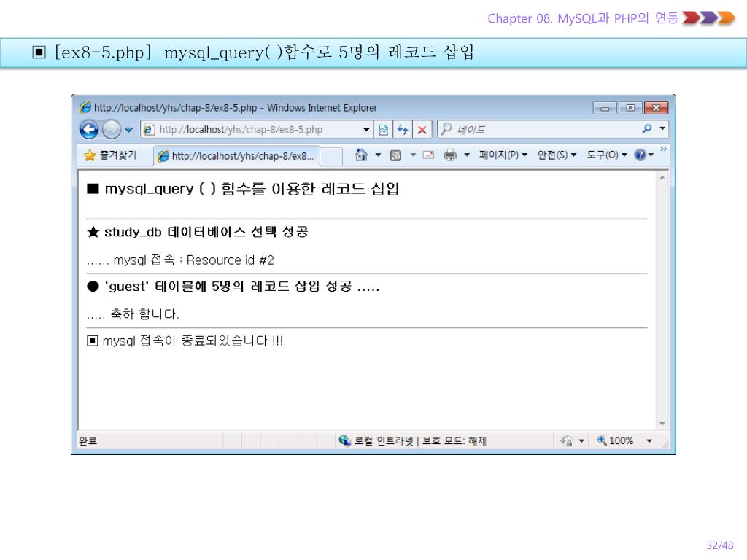Click the 100% zoom level button
This screenshot has width=747, height=560.
[616, 441]
